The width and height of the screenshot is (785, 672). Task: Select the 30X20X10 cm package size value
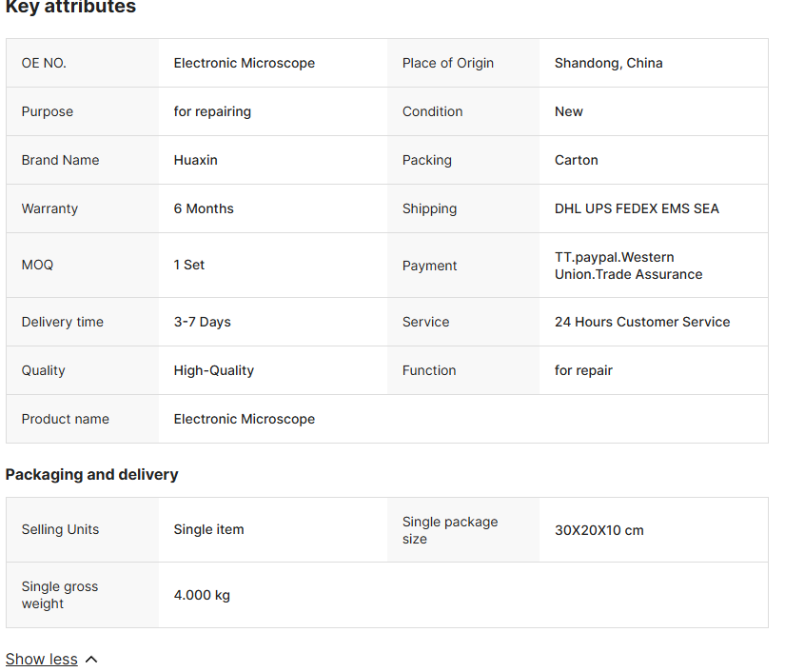(x=599, y=530)
